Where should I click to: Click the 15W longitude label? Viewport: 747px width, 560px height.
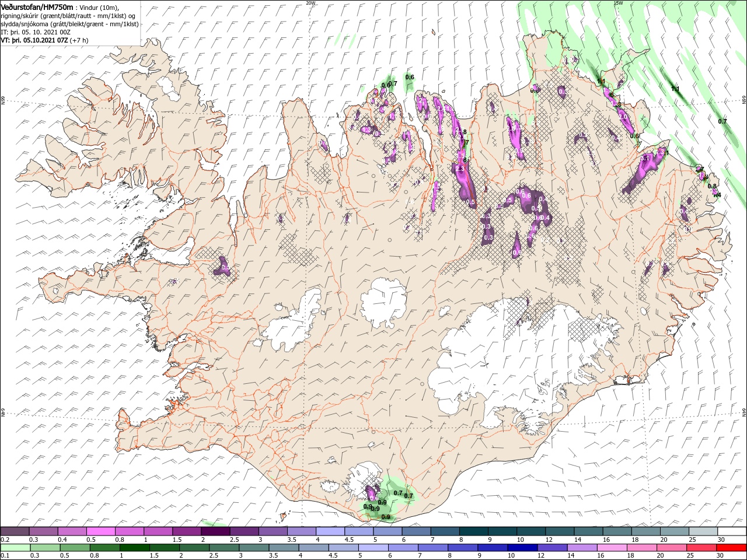[618, 3]
